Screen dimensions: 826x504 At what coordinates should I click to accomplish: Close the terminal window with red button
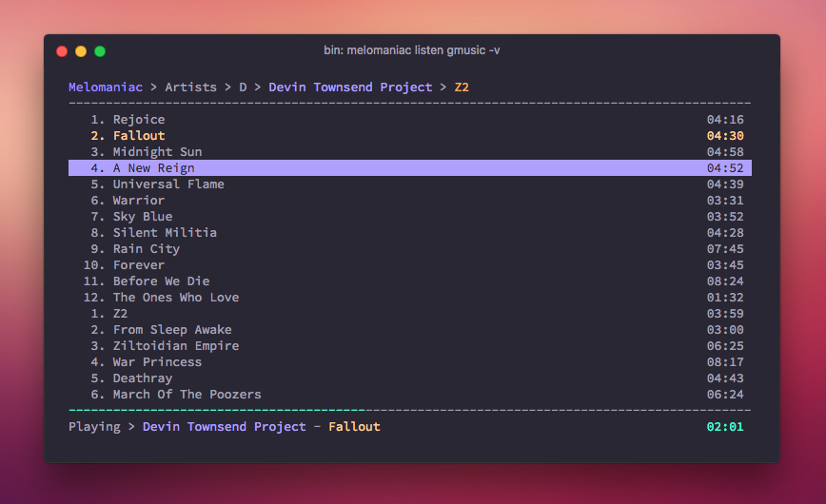62,51
